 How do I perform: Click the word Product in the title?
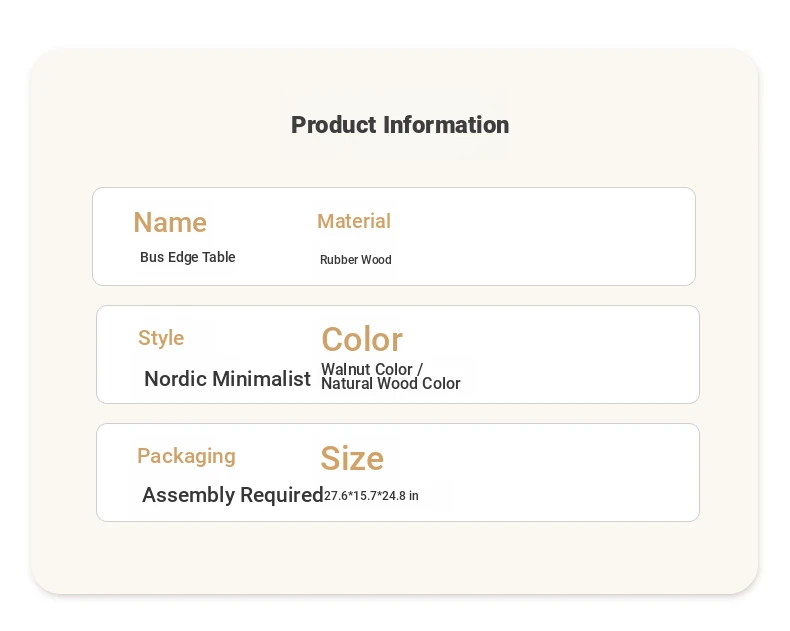[x=334, y=125]
